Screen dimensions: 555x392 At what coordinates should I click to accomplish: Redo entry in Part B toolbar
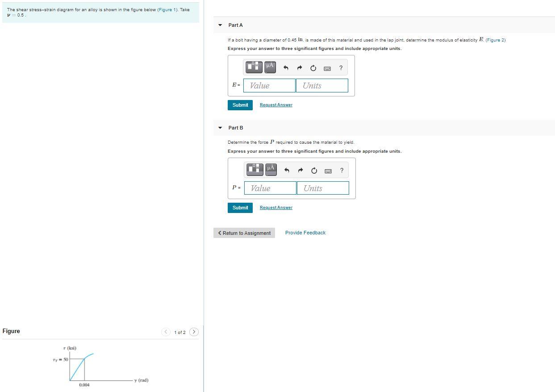300,171
